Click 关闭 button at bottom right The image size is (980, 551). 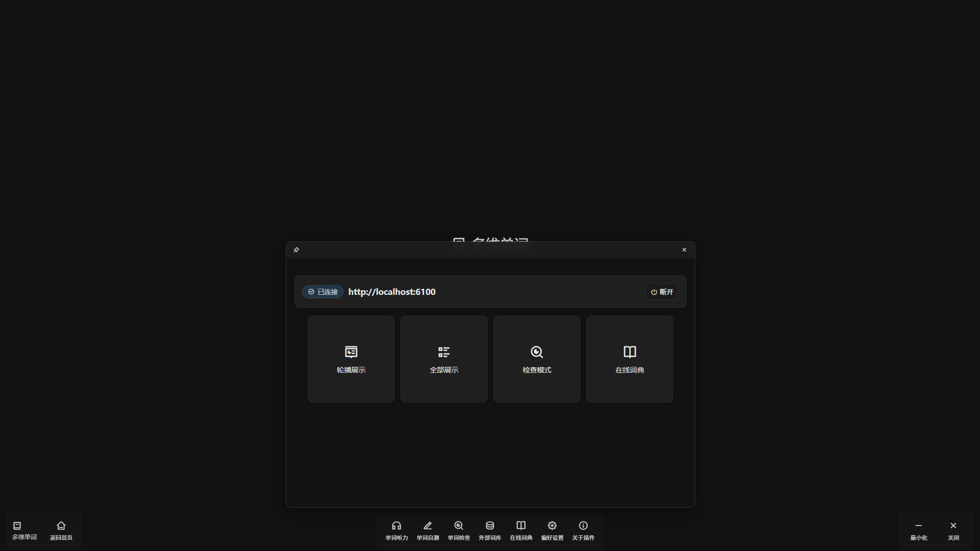point(953,530)
